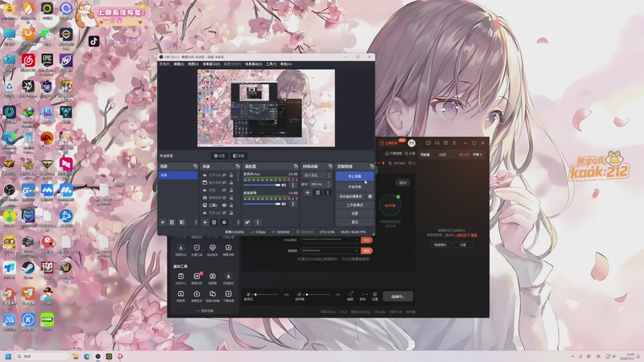The height and width of the screenshot is (362, 644).
Task: Enable 工作室模式 studio mode
Action: click(x=354, y=205)
